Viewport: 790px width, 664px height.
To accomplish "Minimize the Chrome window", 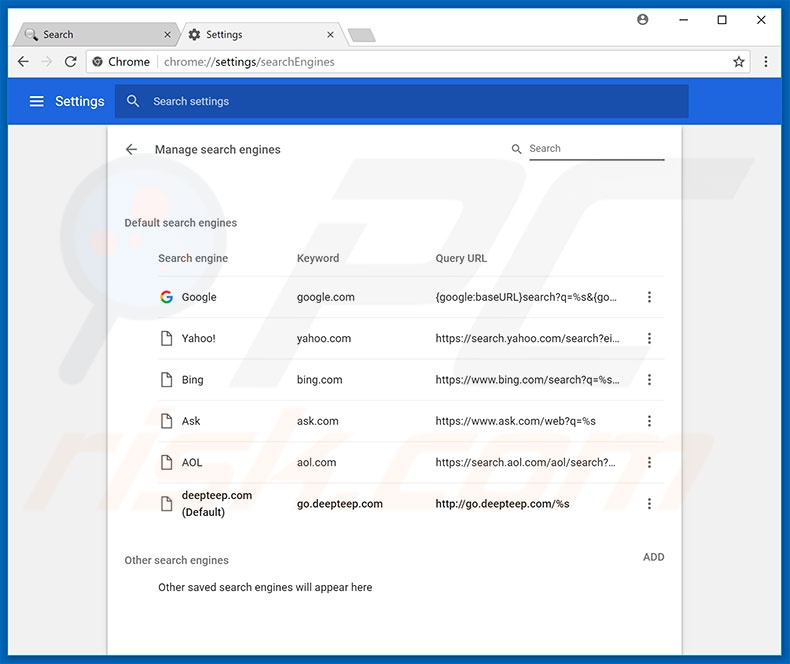I will click(x=683, y=20).
